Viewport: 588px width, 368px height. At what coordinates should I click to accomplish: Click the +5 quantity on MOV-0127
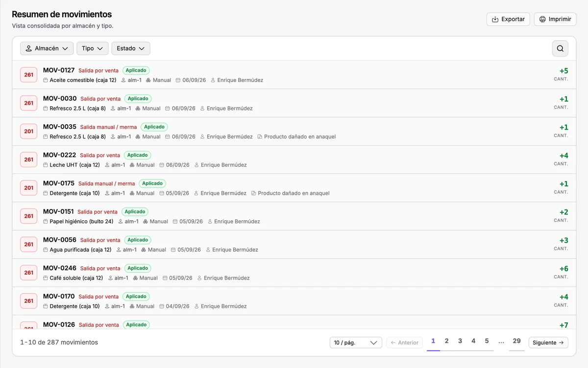(x=563, y=71)
